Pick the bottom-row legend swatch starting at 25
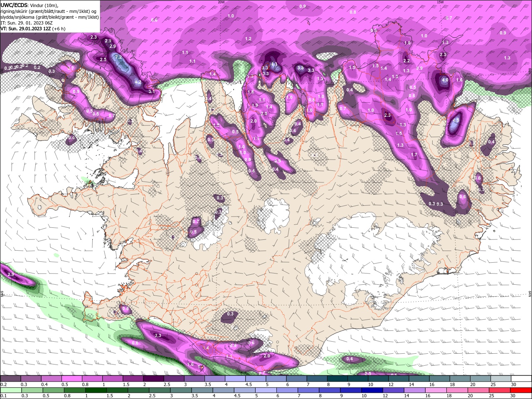This screenshot has width=532, height=399. (499, 390)
